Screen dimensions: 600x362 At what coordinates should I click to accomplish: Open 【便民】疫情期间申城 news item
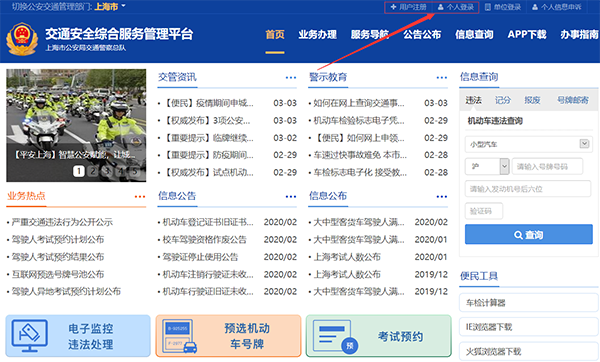pyautogui.click(x=209, y=103)
